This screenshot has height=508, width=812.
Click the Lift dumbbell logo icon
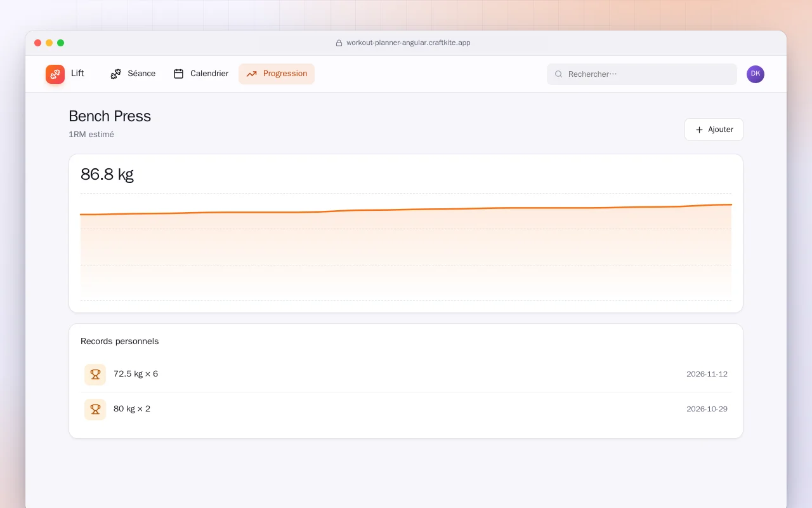55,74
